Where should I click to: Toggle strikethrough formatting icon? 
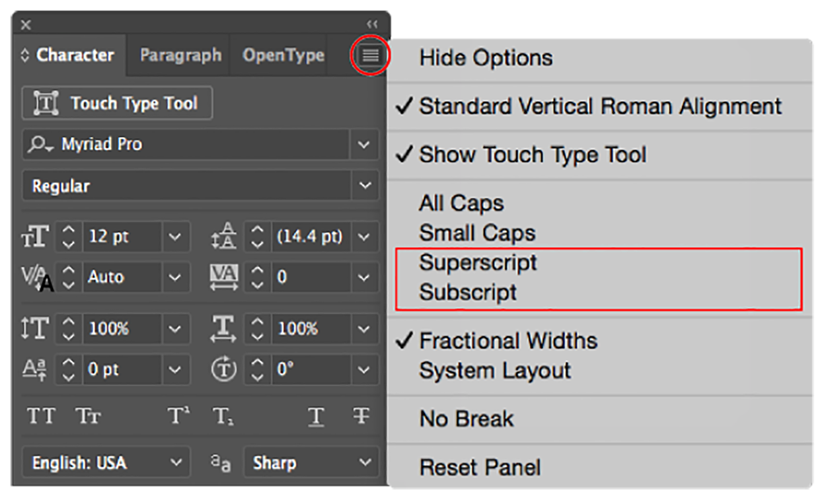point(360,416)
